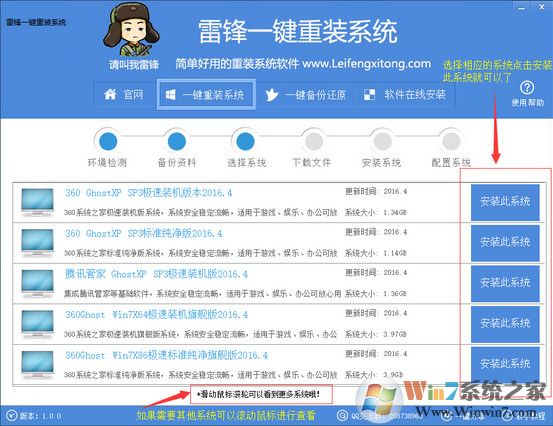This screenshot has width=553, height=426.
Task: Click the 环境检测 step circle
Action: [x=108, y=141]
